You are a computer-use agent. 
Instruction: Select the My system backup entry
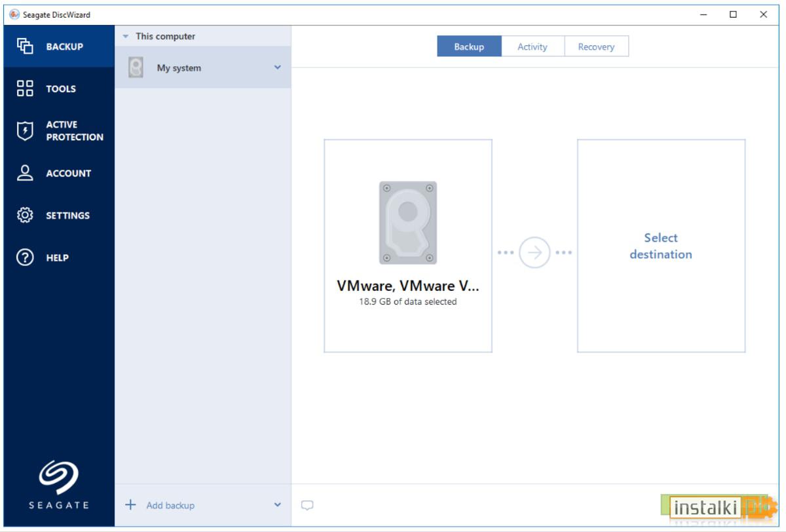click(203, 67)
